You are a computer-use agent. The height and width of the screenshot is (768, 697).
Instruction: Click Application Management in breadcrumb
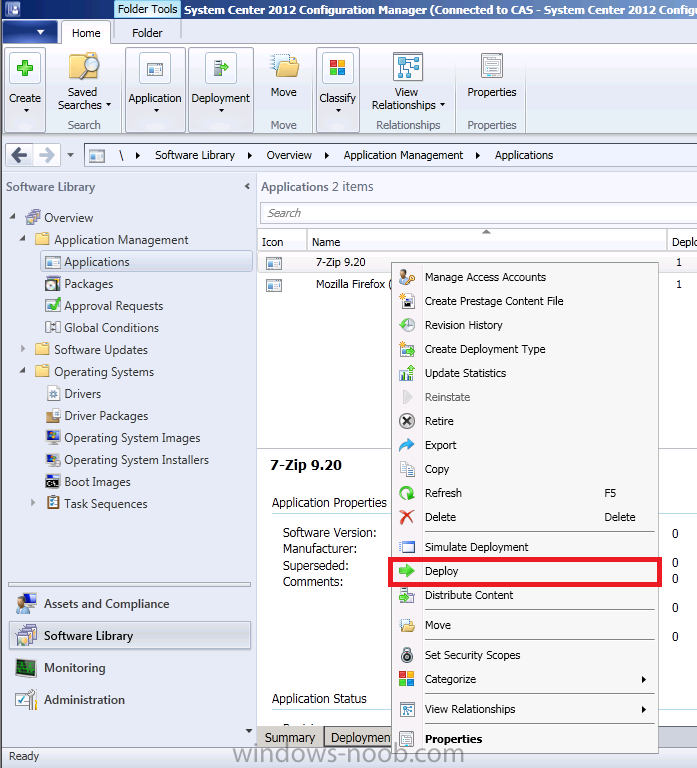(403, 155)
